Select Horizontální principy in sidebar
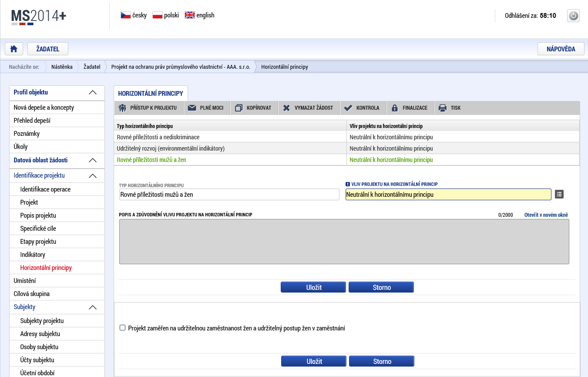Viewport: 588px width, 377px height. 57,268
